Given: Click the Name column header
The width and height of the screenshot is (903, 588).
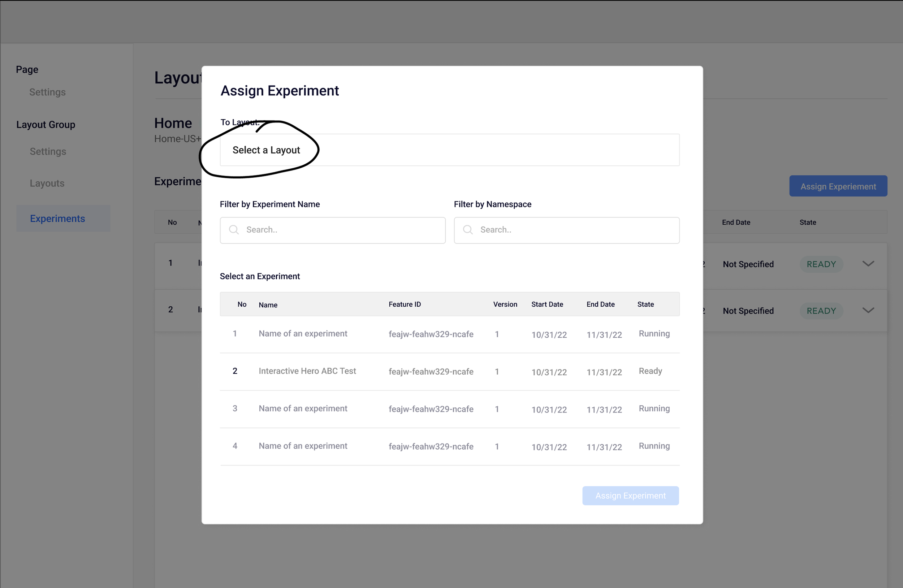Looking at the screenshot, I should tap(268, 305).
